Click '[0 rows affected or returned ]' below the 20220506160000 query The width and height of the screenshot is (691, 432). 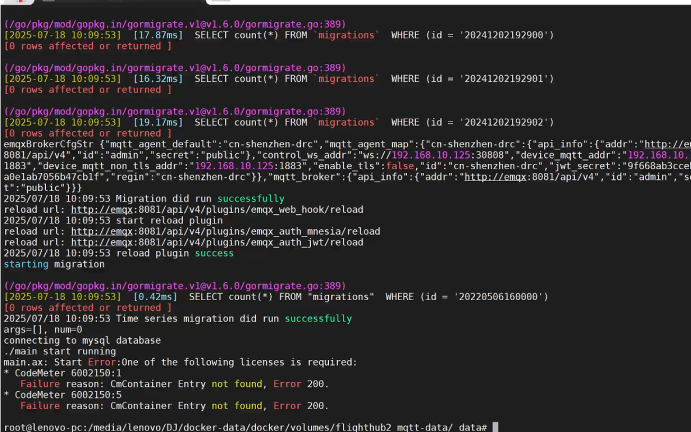click(x=88, y=307)
